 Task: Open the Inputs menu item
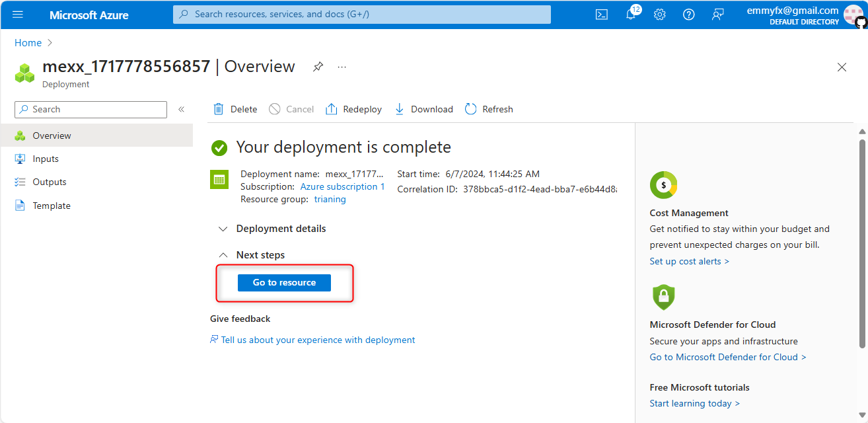click(x=46, y=159)
